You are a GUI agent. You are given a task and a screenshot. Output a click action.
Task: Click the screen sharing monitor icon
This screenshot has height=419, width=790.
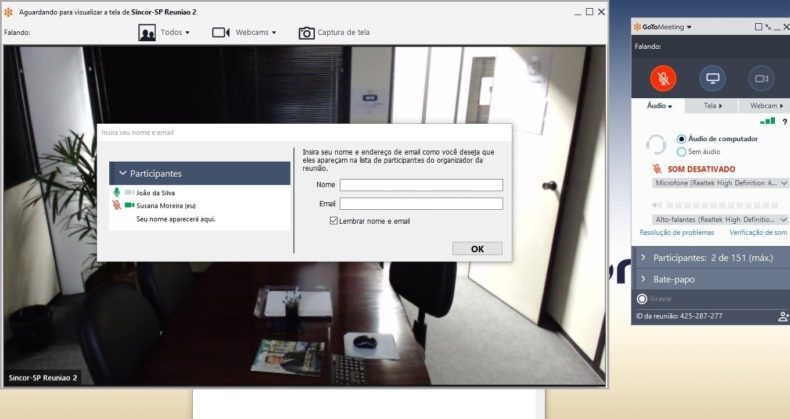[712, 77]
